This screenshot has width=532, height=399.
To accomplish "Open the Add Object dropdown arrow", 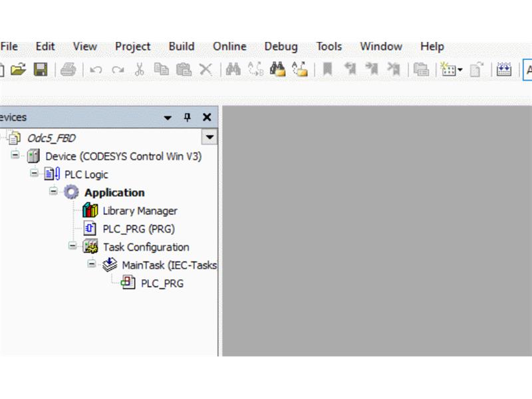I will click(460, 70).
